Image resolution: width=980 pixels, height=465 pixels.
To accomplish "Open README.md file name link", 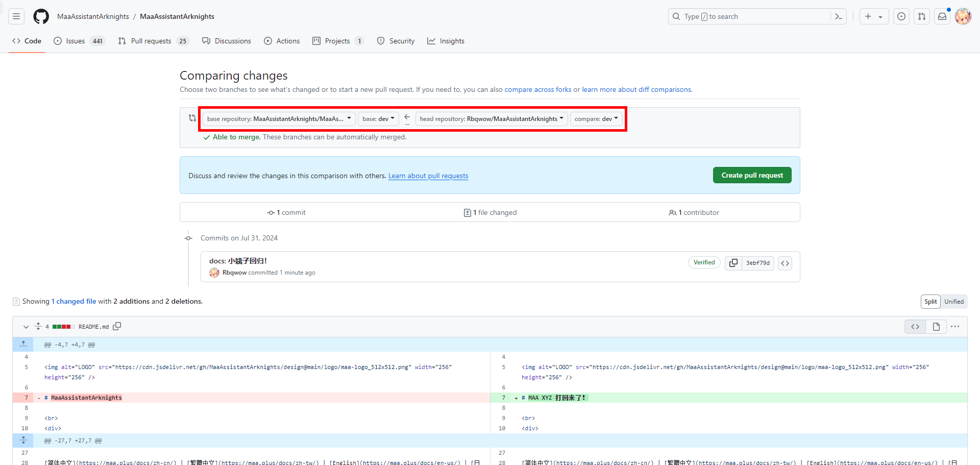I will 93,327.
